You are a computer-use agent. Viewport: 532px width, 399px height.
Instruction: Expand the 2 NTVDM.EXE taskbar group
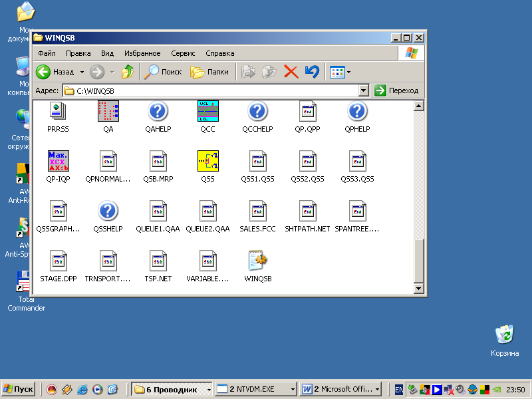click(x=293, y=390)
